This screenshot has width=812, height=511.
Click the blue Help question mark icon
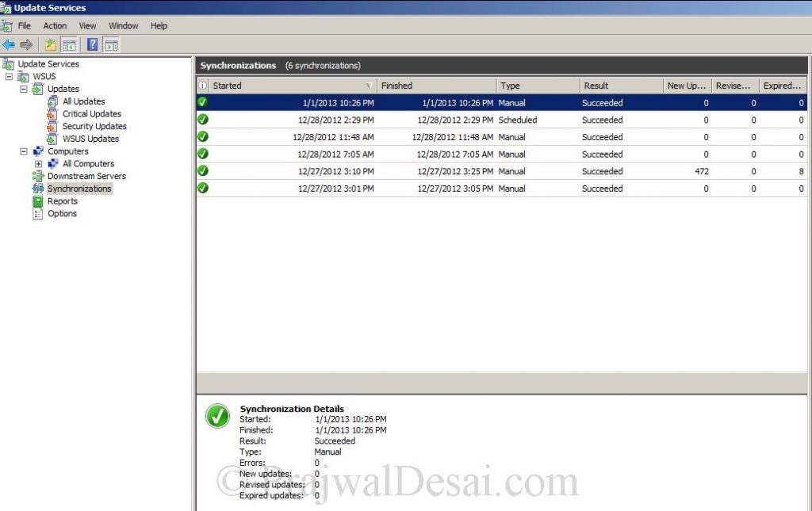92,44
